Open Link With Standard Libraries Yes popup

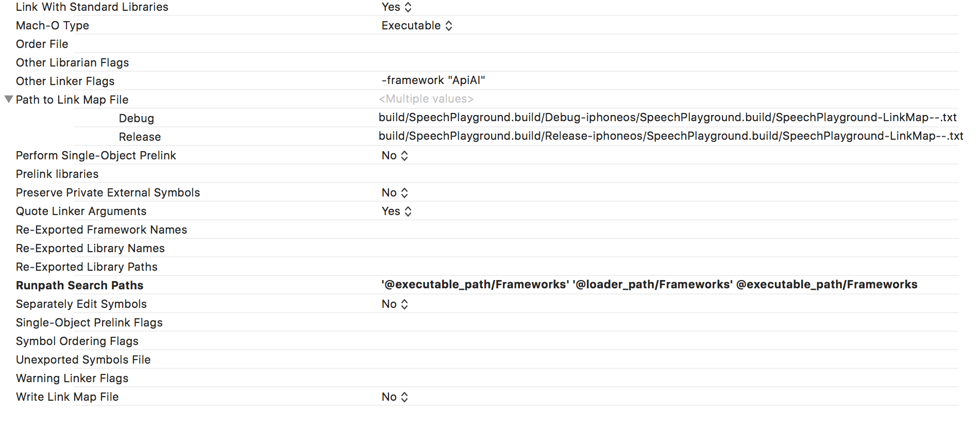click(x=396, y=7)
